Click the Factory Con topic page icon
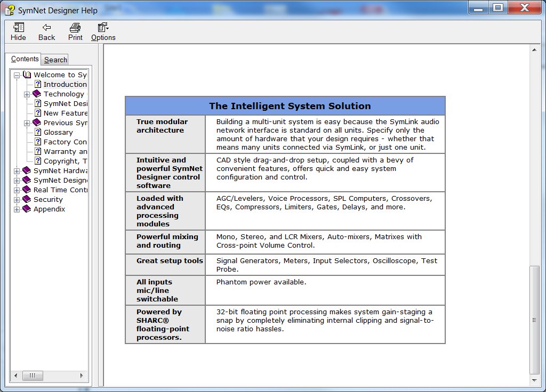 pos(38,142)
